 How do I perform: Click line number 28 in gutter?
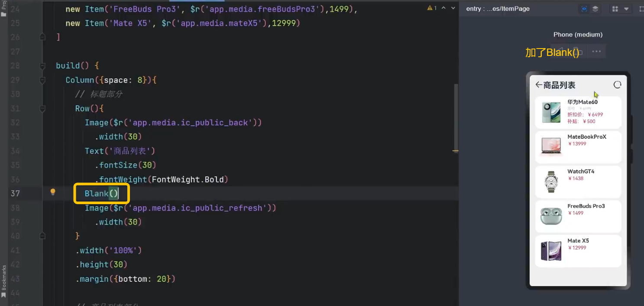tap(15, 66)
